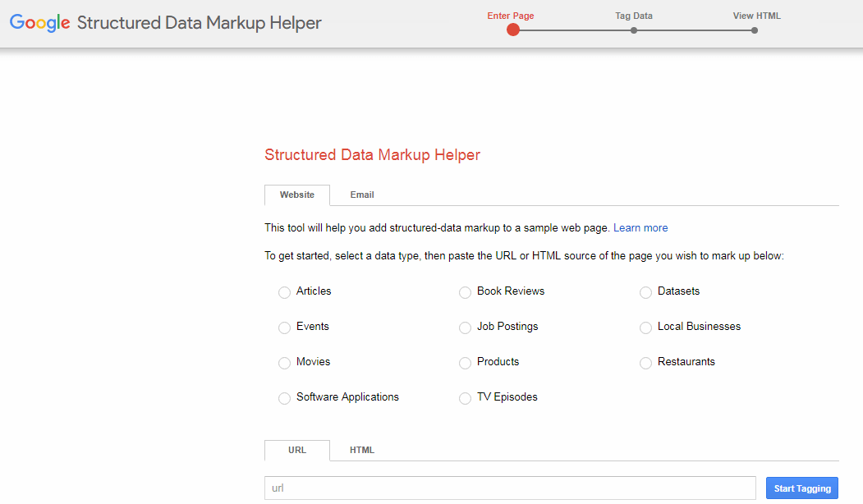Click the Tag Data step dot
Image resolution: width=863 pixels, height=504 pixels.
[634, 30]
